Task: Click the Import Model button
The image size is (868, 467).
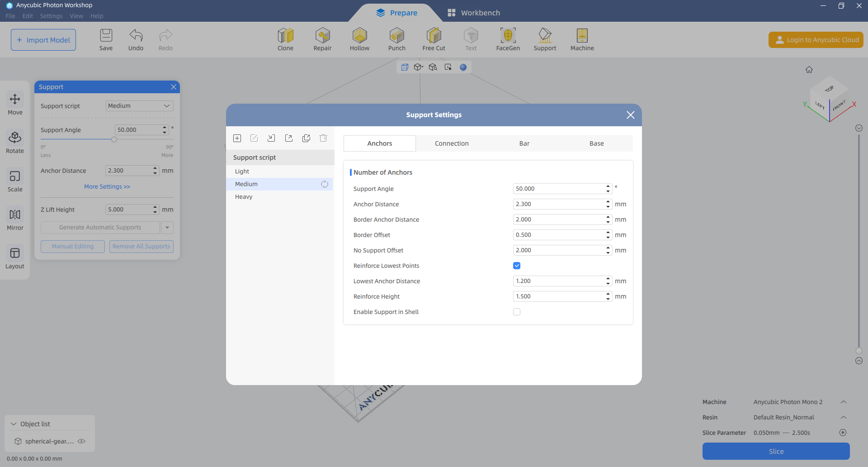Action: point(43,40)
